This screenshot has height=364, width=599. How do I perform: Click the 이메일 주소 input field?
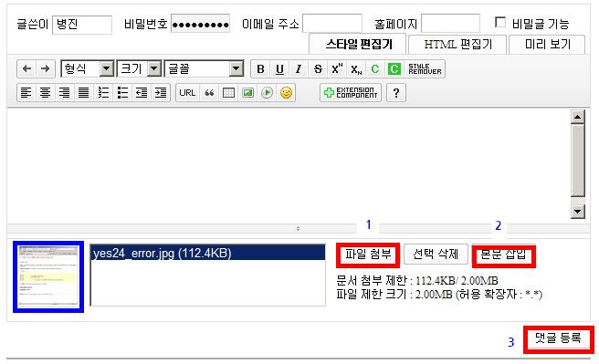(x=332, y=24)
